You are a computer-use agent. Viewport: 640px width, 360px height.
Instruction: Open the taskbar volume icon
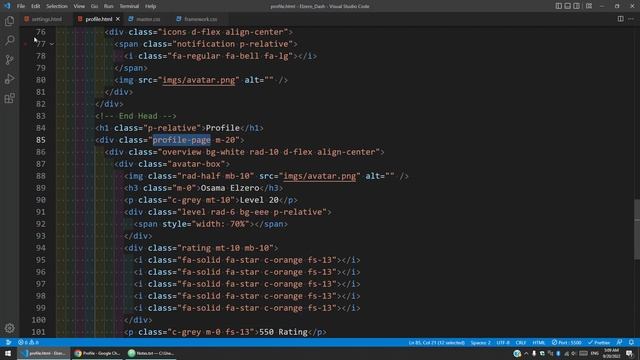(574, 353)
